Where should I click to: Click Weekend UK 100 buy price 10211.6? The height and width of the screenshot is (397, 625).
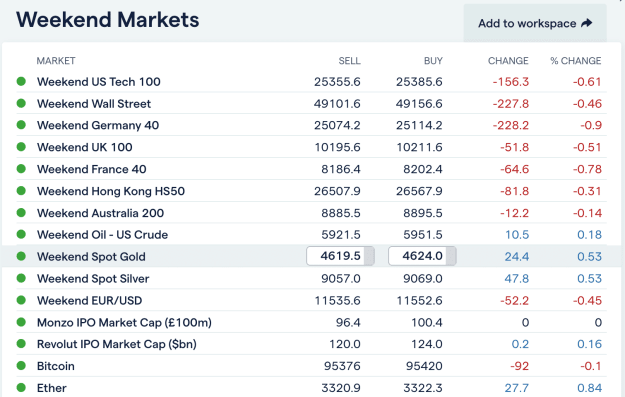pyautogui.click(x=419, y=147)
